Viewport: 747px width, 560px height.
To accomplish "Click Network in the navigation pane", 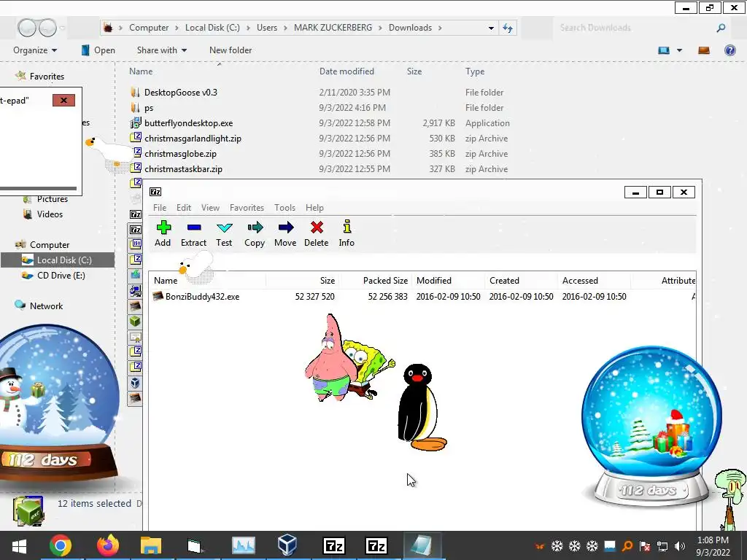I will [x=46, y=306].
